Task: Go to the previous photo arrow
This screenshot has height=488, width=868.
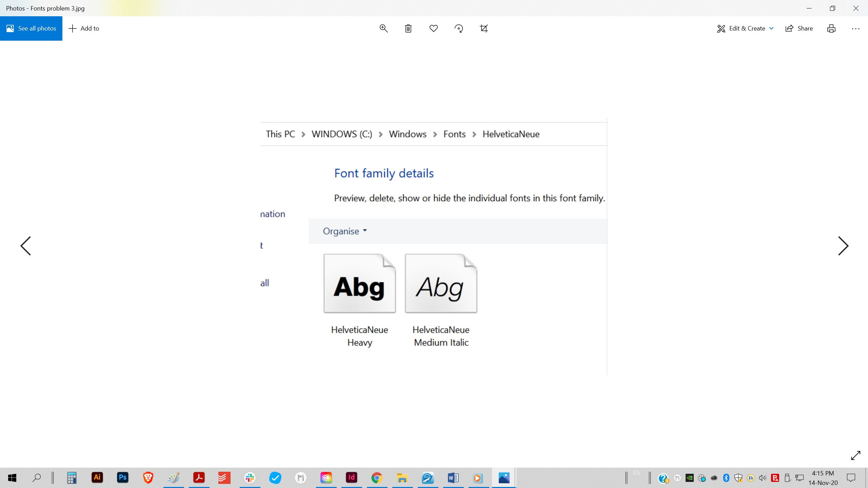Action: [26, 246]
